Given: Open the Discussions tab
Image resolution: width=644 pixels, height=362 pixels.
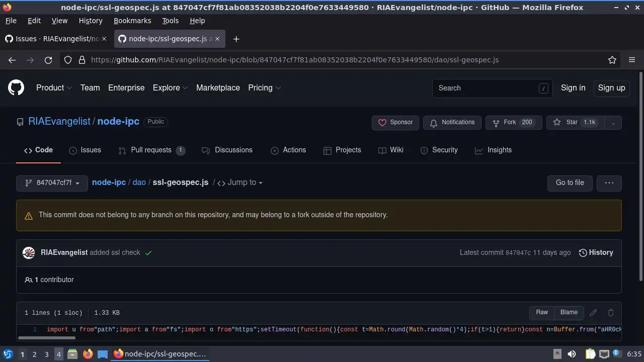Looking at the screenshot, I should click(227, 150).
